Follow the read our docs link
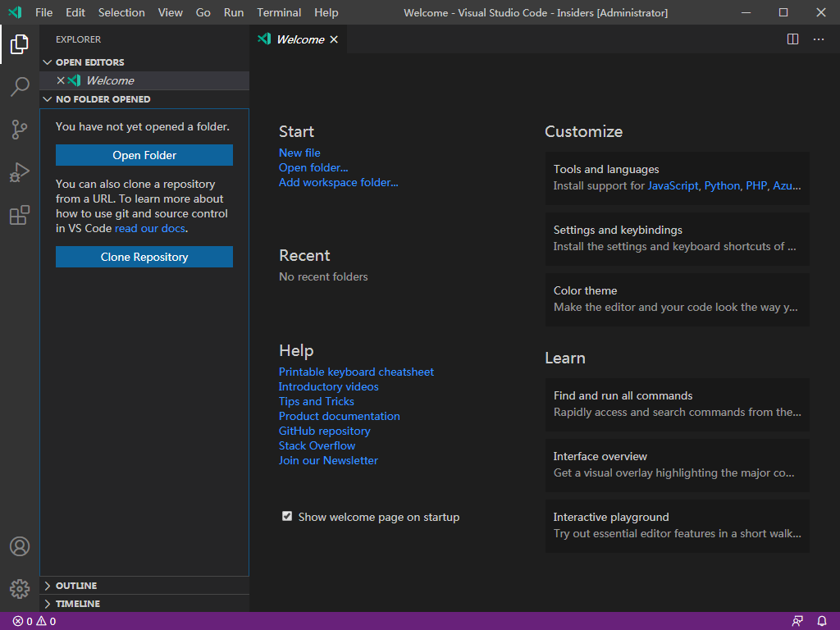The image size is (840, 630). [x=150, y=228]
